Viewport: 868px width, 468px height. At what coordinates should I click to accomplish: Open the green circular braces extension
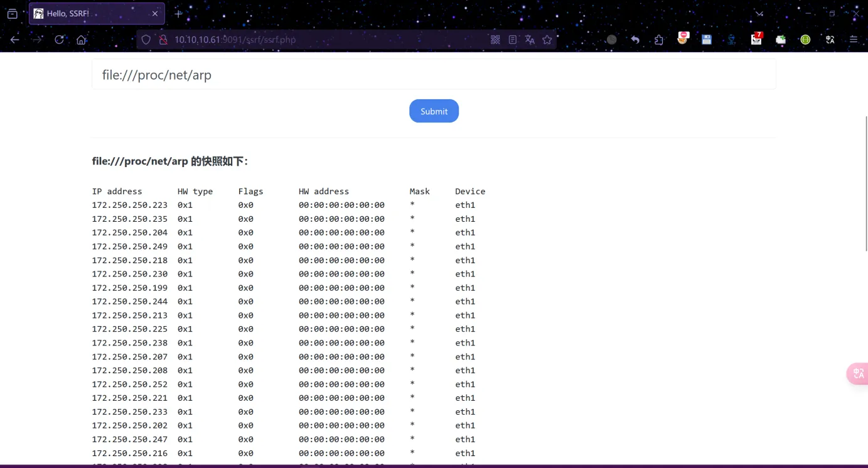[805, 40]
